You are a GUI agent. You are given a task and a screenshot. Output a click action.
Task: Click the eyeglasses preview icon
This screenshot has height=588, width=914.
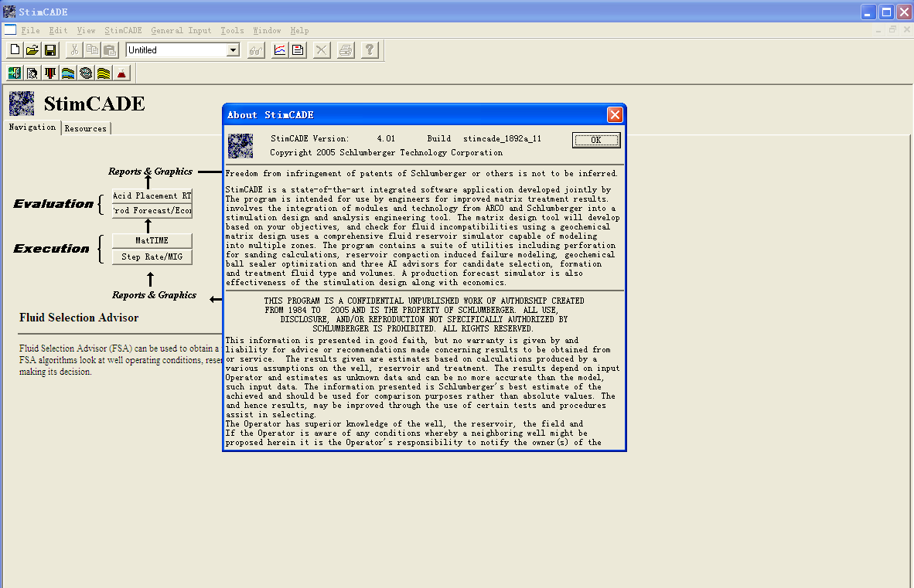[256, 50]
